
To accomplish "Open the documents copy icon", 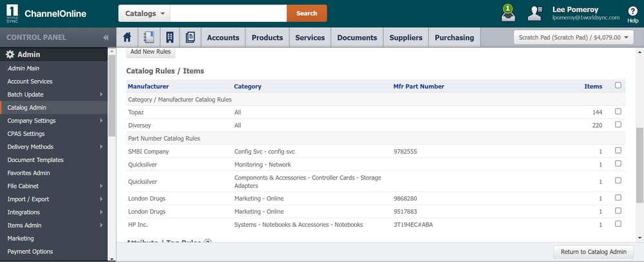I will [190, 37].
